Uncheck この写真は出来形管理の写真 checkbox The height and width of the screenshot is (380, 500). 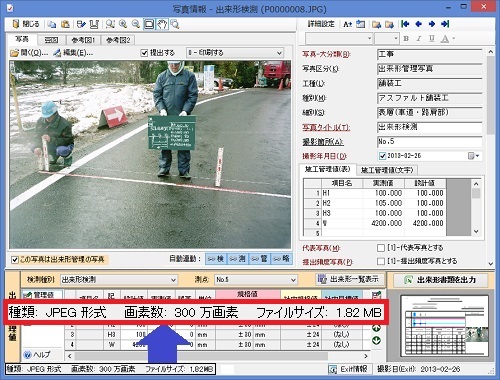click(x=15, y=260)
